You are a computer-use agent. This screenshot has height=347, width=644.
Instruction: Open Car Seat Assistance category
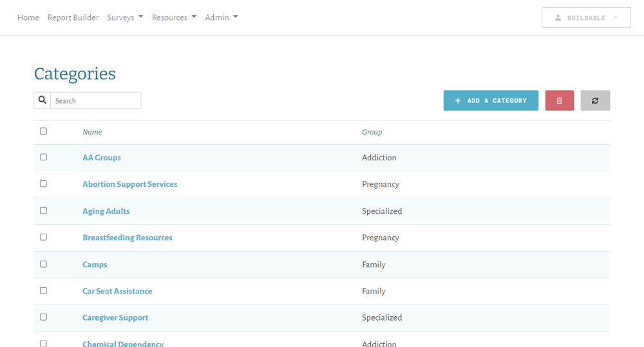click(x=117, y=291)
